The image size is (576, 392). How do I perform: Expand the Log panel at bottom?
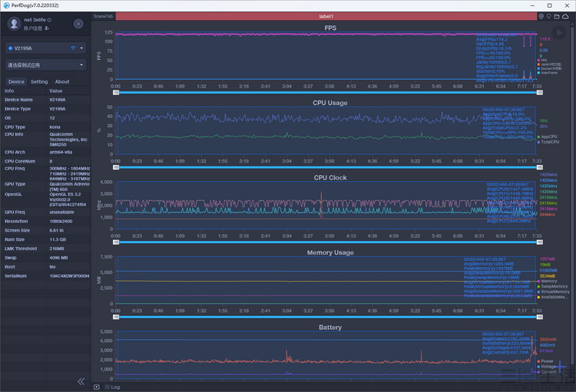point(97,387)
